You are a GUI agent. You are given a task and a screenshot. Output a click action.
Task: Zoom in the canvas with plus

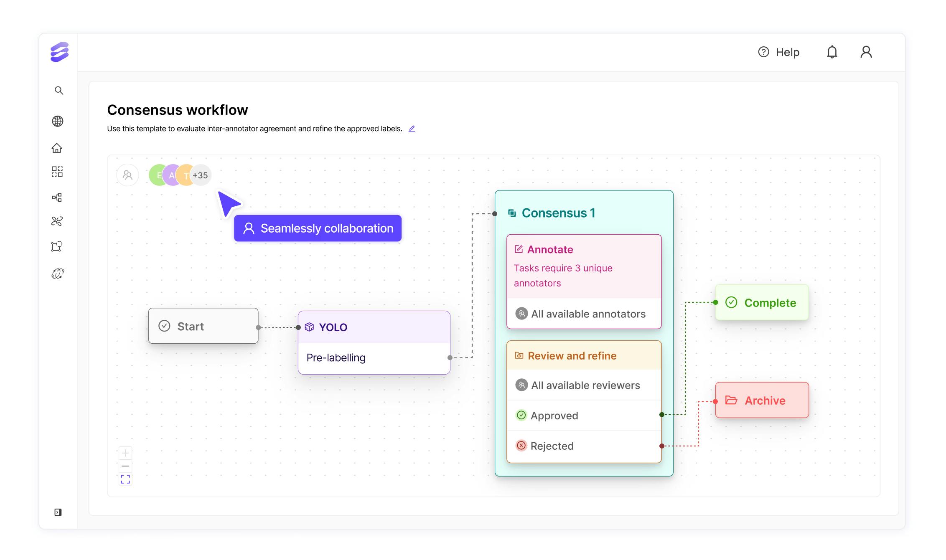[x=125, y=453]
